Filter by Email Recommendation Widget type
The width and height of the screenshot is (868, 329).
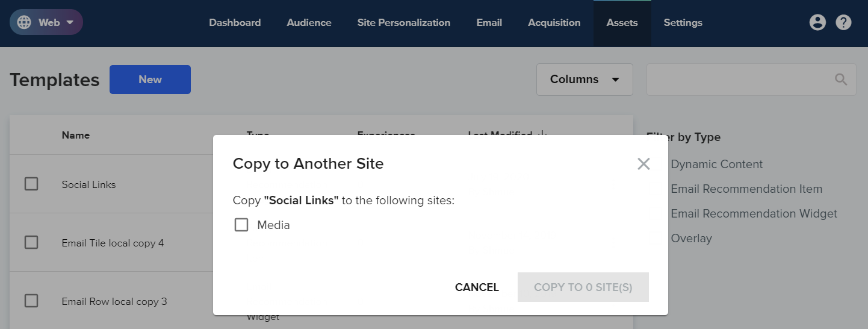[x=754, y=213]
